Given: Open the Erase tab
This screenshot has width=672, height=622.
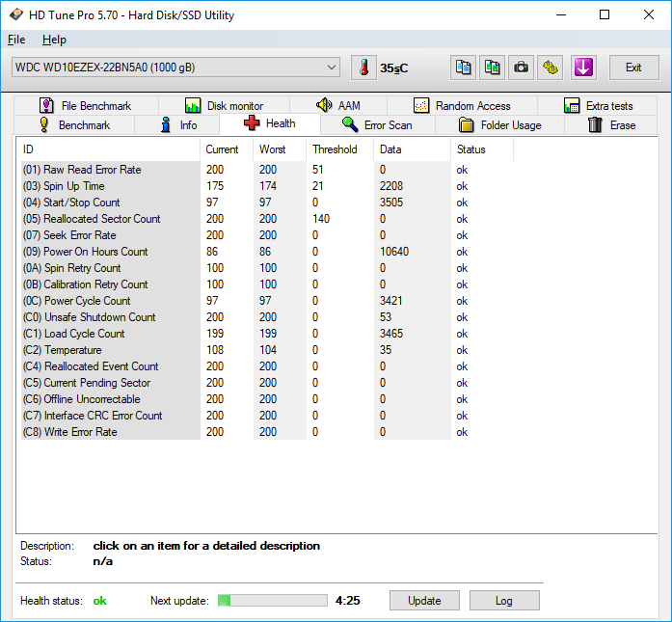Looking at the screenshot, I should (610, 125).
